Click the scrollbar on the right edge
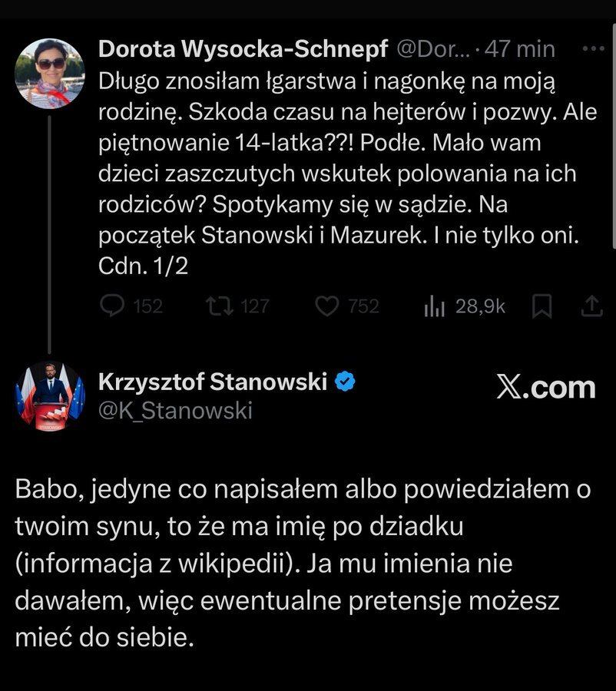Image resolution: width=616 pixels, height=691 pixels. [x=613, y=138]
